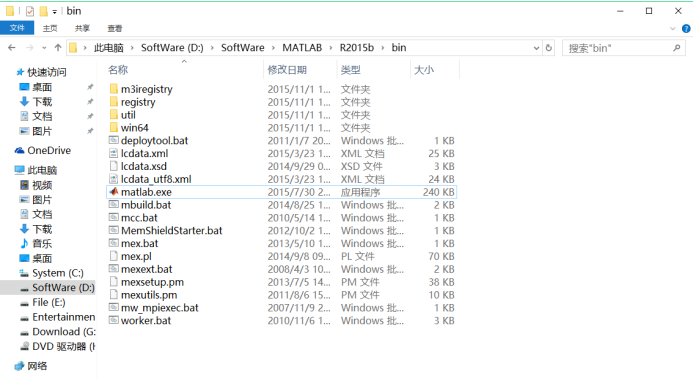Viewport: 693px width, 380px height.
Task: Click the registry folder icon
Action: 114,102
